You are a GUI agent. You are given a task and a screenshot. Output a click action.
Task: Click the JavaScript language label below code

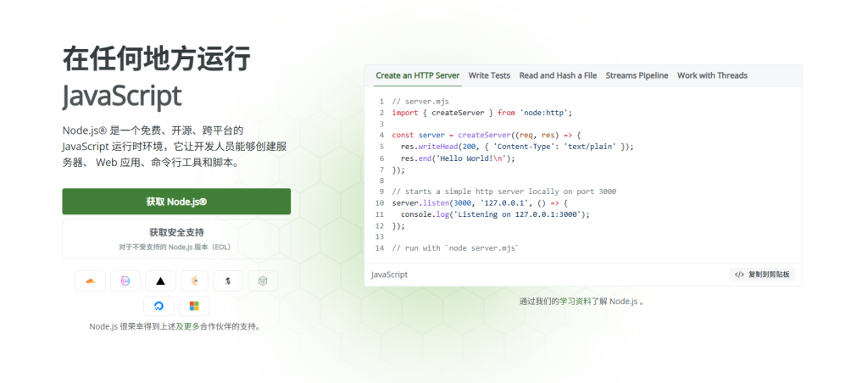pos(390,275)
